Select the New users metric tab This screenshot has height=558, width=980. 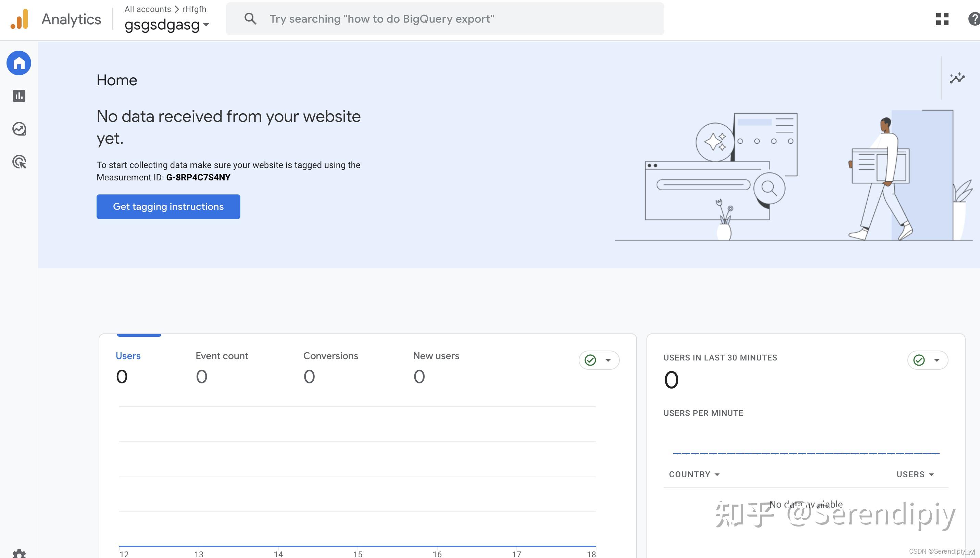coord(436,367)
